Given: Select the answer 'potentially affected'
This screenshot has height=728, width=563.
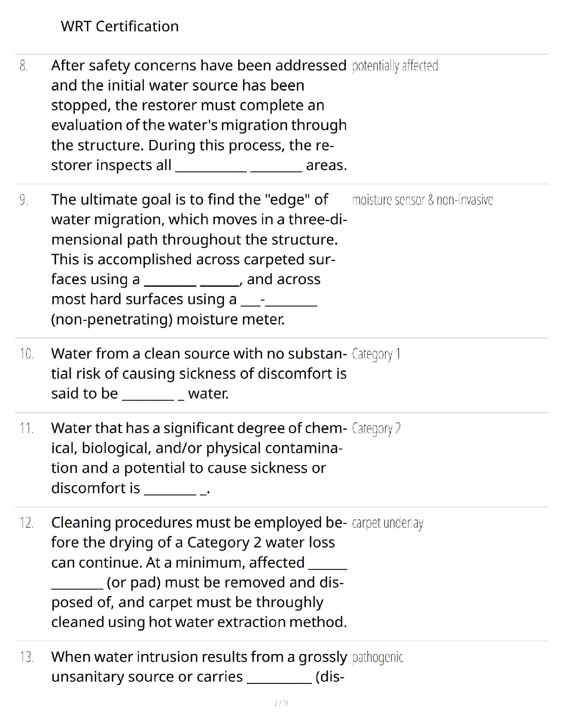Looking at the screenshot, I should pyautogui.click(x=395, y=66).
